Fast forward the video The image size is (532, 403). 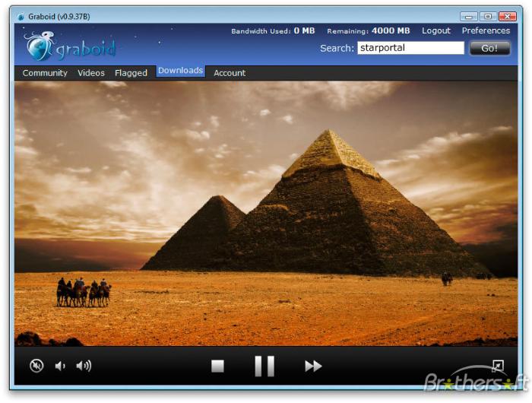point(313,366)
